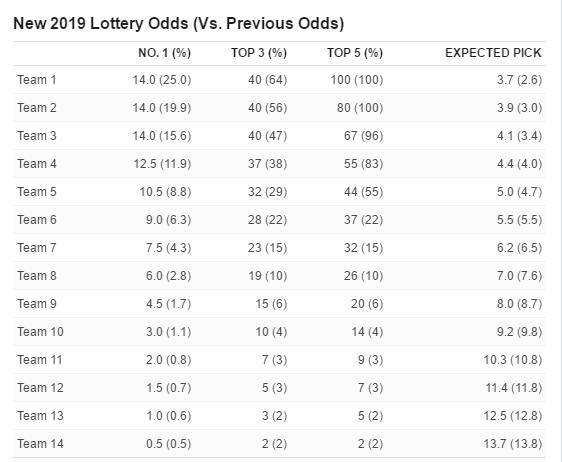The width and height of the screenshot is (562, 462).
Task: Click Team 1's No. 1 odds 14.0 (25.0)
Action: tap(162, 80)
